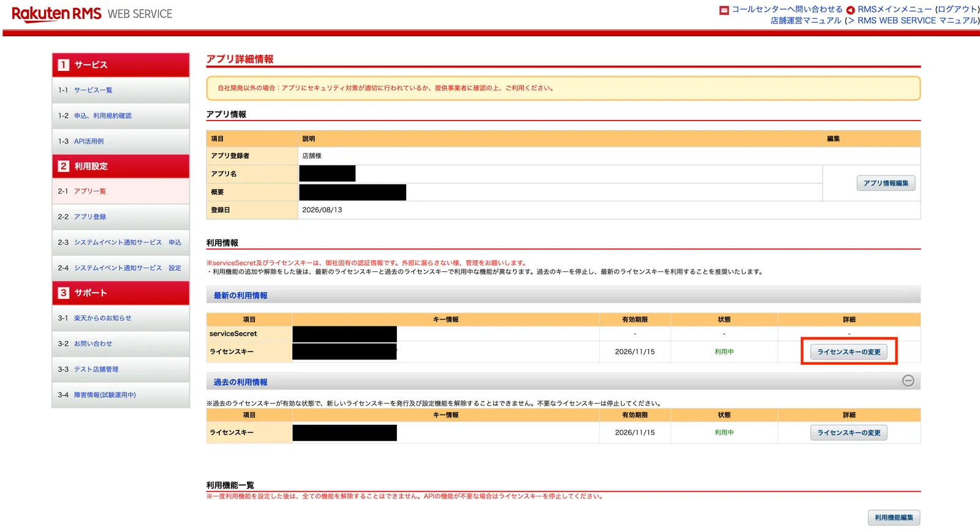
Task: Click ライセンスキーの変更 in 過去の利用情報 table
Action: pos(849,432)
